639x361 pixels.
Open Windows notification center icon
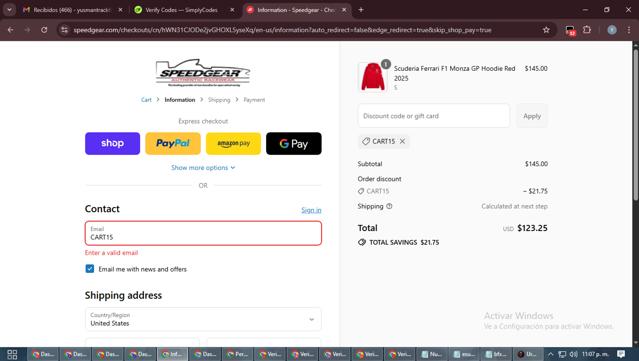coord(621,354)
